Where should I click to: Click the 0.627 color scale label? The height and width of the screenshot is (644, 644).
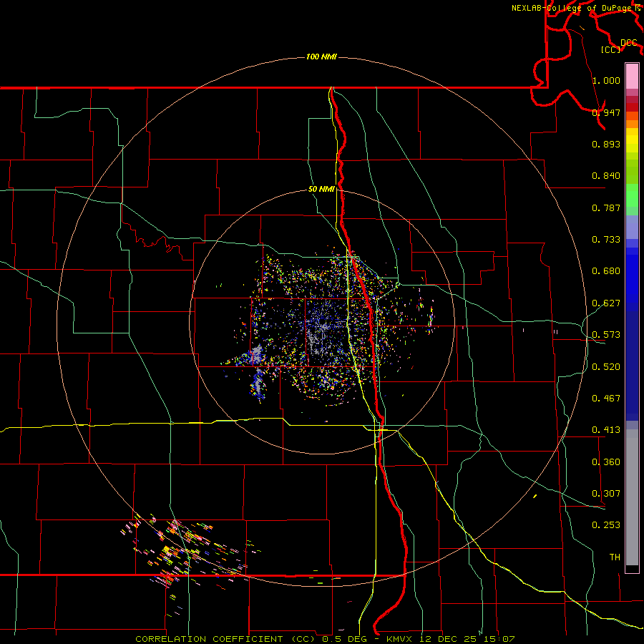tap(606, 303)
